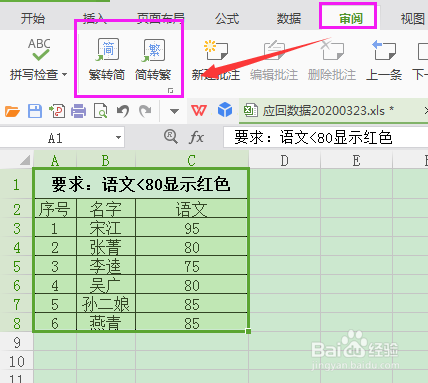Add a new comment (新建批注)

tap(216, 60)
